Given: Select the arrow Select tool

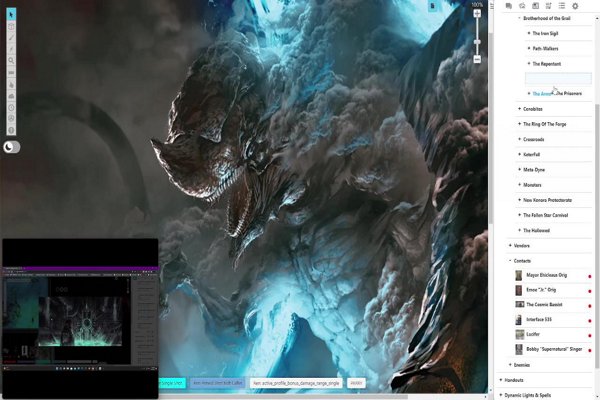Looking at the screenshot, I should (11, 15).
